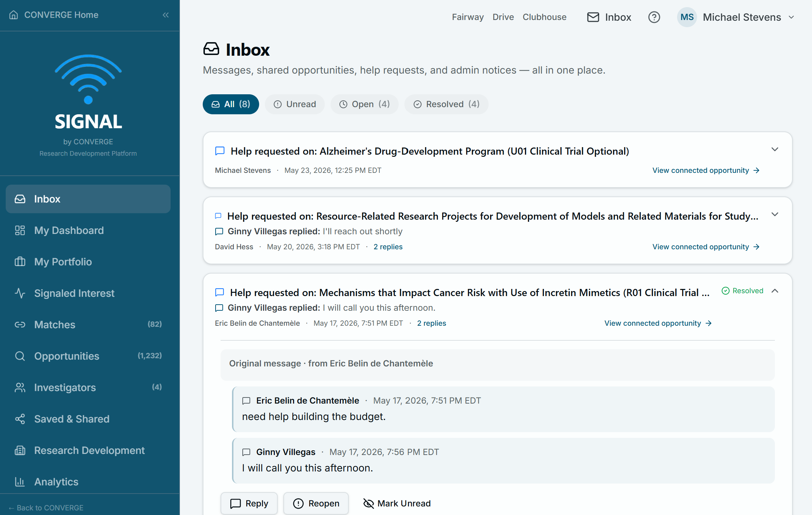Screen dimensions: 812x515
Task: Click message icon on Alzheimer's help request
Action: pyautogui.click(x=220, y=151)
